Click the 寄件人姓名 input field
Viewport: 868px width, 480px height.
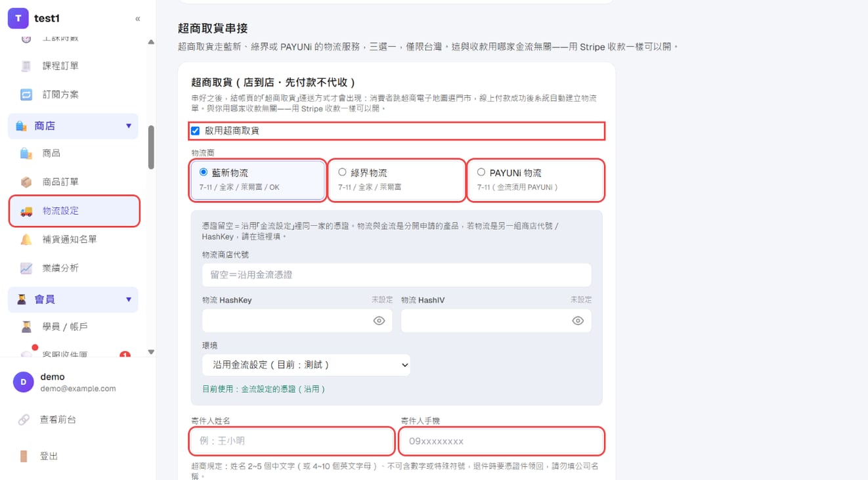[x=292, y=441]
